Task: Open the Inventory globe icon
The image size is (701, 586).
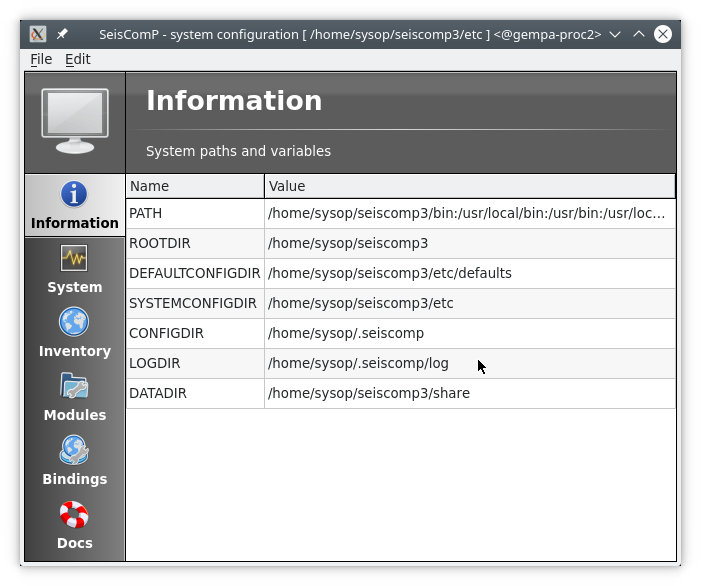Action: (x=74, y=322)
